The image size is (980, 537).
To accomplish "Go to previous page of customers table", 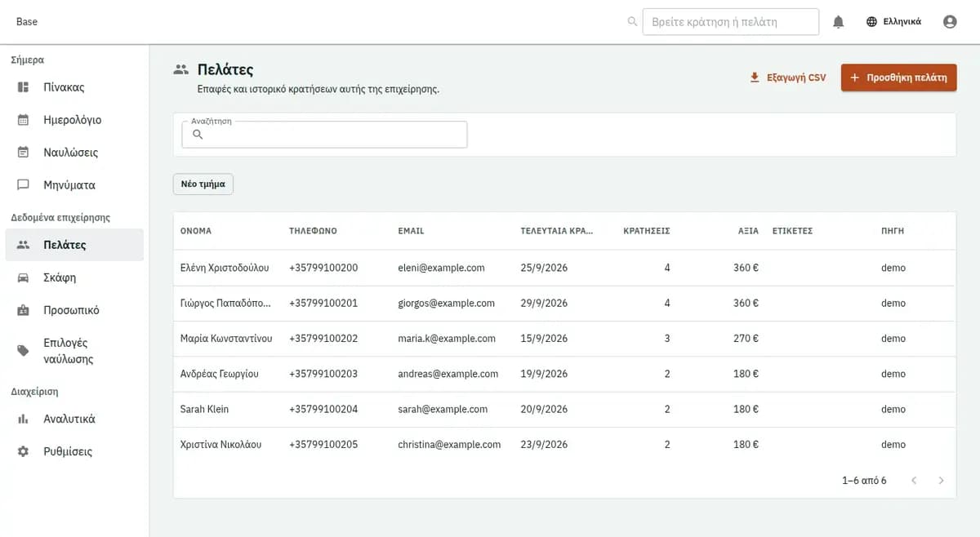I will click(x=914, y=481).
